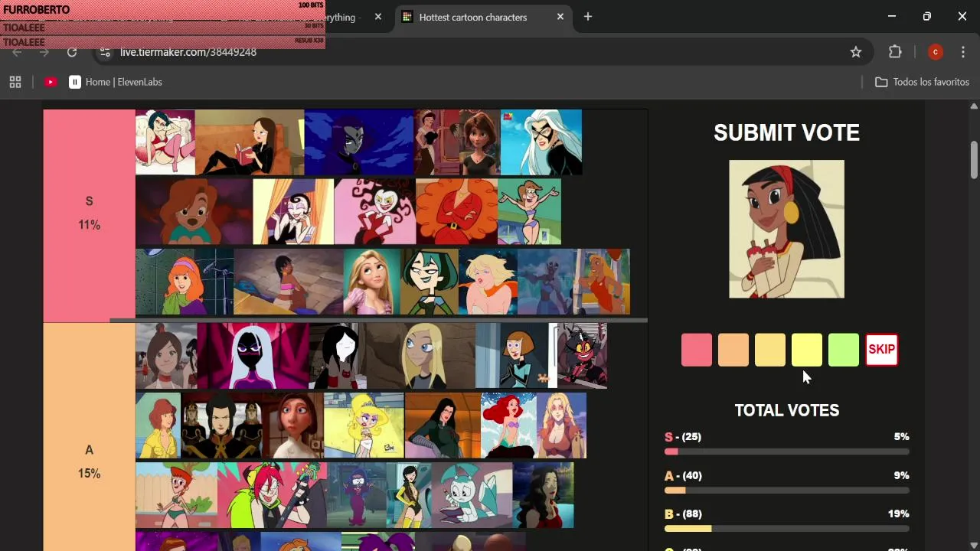Click the Ariel mermaid thumbnail in A tier
Screen dimensions: 980x551
pos(508,425)
